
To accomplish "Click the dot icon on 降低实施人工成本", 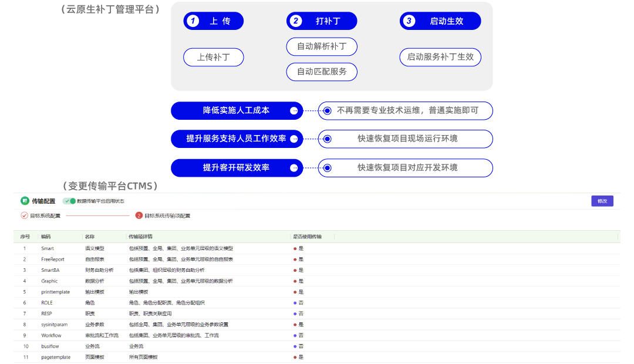I will (294, 110).
